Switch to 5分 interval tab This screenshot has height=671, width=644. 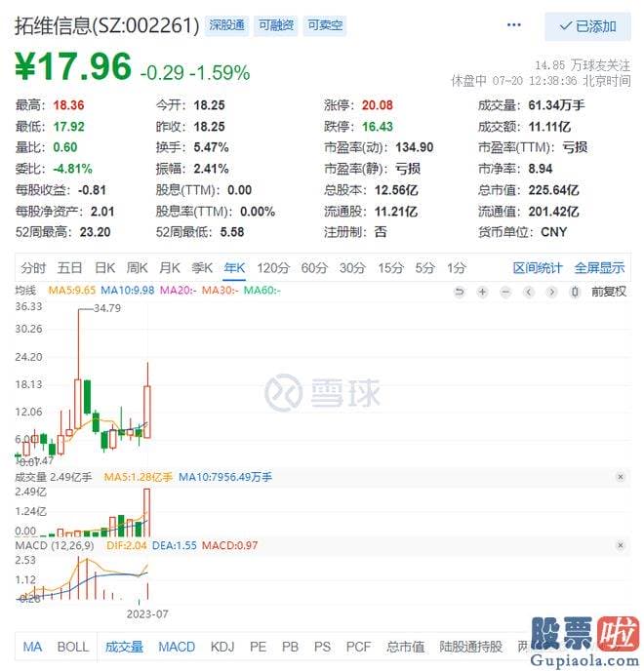click(425, 268)
